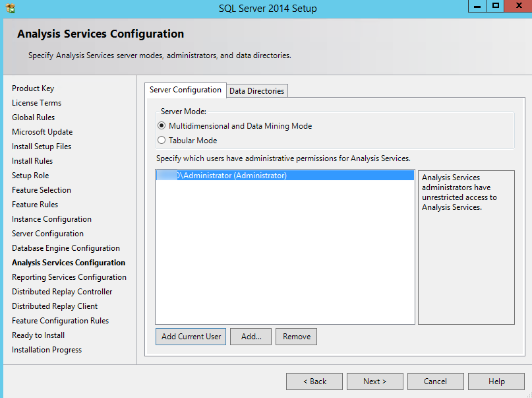Click Remove to delete the selected administrator
Viewport: 532px width, 398px height.
[x=296, y=337]
